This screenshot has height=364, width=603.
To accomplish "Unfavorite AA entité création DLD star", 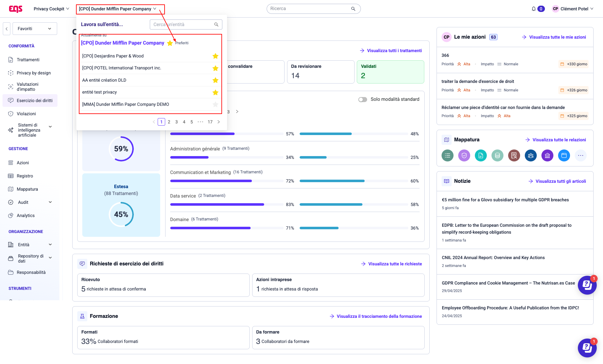I will click(x=215, y=80).
